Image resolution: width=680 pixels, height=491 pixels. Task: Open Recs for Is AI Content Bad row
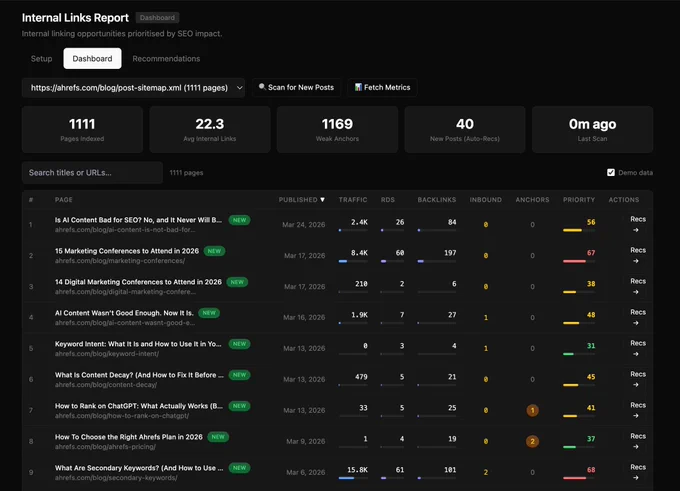pyautogui.click(x=638, y=224)
